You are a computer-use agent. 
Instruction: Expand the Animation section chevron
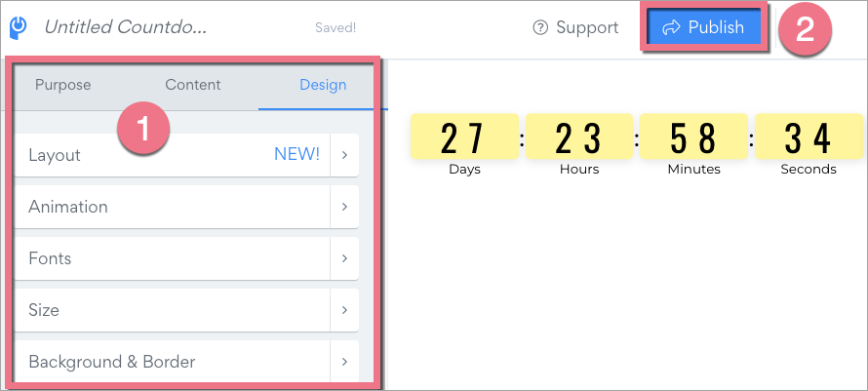[344, 207]
